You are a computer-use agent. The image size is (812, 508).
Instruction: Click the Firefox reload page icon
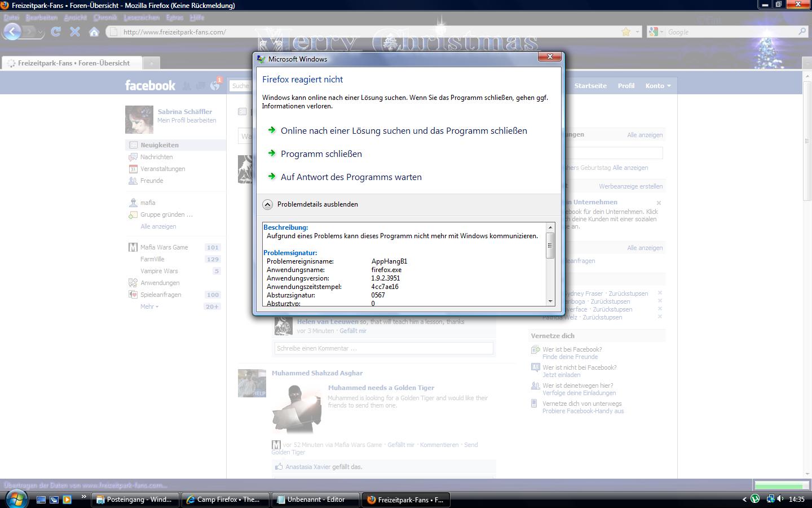55,32
